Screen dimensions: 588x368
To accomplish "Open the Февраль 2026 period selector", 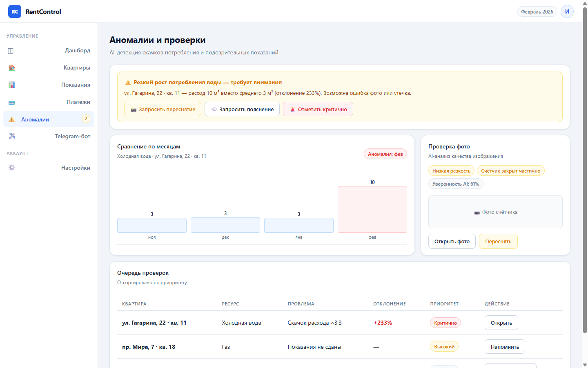I will click(x=537, y=11).
